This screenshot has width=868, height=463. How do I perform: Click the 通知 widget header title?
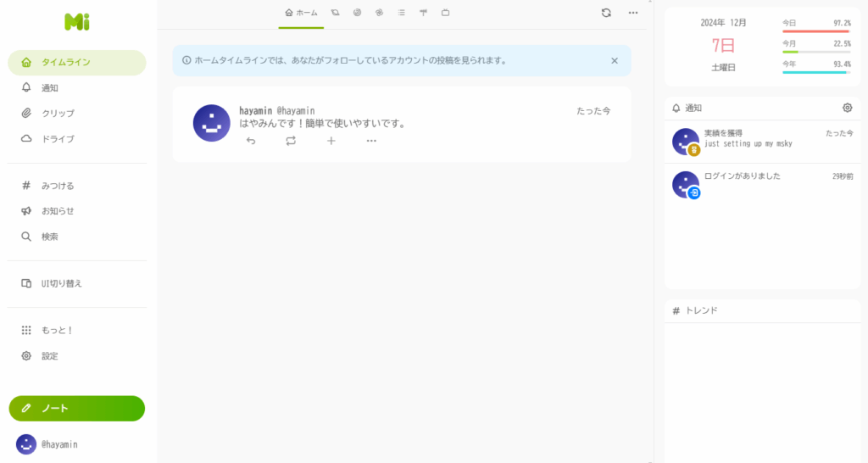(x=693, y=108)
